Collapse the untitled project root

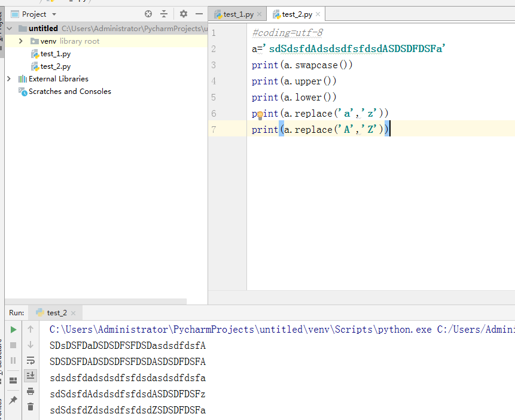9,29
